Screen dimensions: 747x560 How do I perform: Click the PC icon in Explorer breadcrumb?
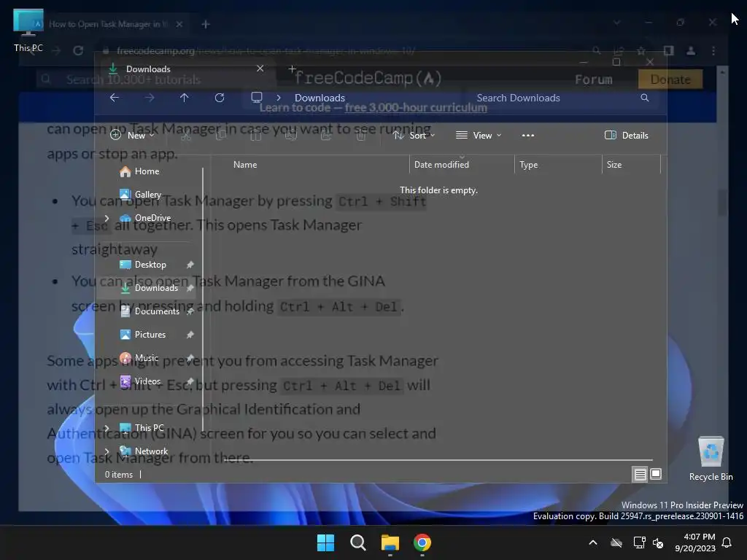coord(257,97)
